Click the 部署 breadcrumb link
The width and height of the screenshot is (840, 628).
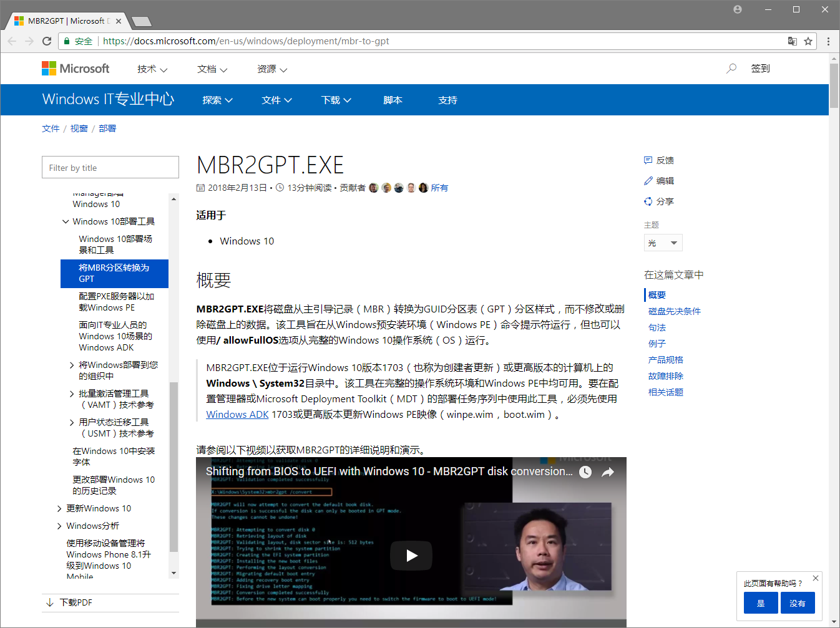pyautogui.click(x=107, y=128)
